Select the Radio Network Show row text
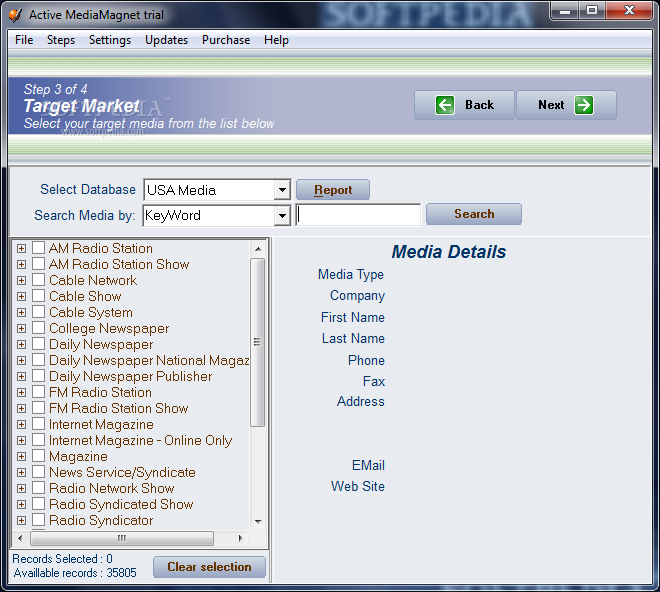 [x=112, y=488]
